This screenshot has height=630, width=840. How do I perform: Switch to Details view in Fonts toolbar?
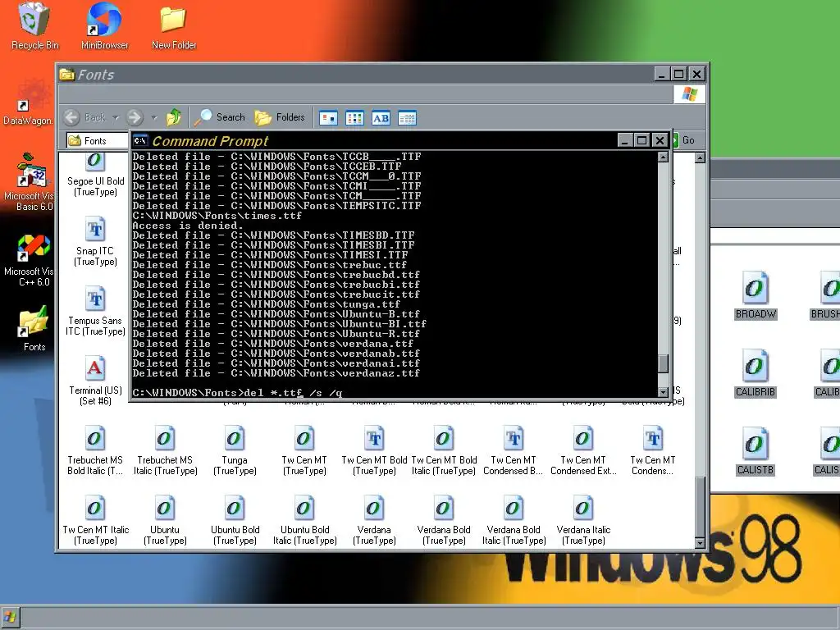tap(407, 118)
